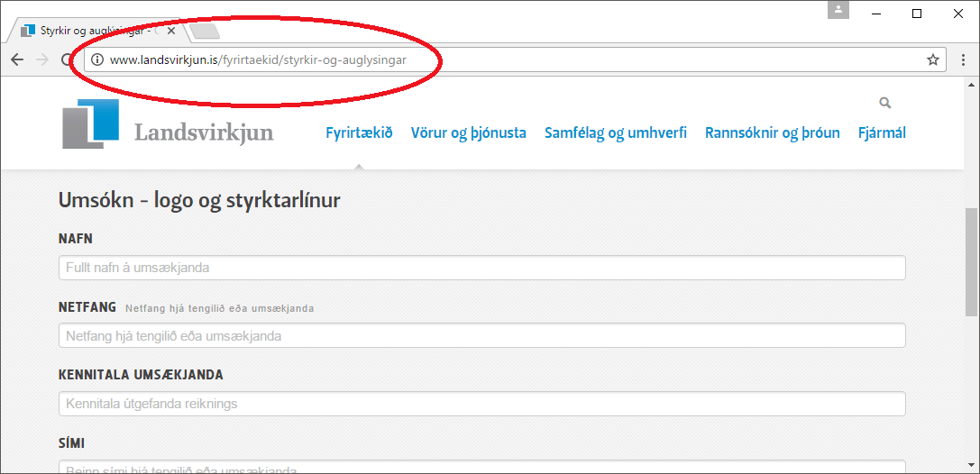Click the scrollbar up arrow
The image size is (980, 474).
(971, 85)
